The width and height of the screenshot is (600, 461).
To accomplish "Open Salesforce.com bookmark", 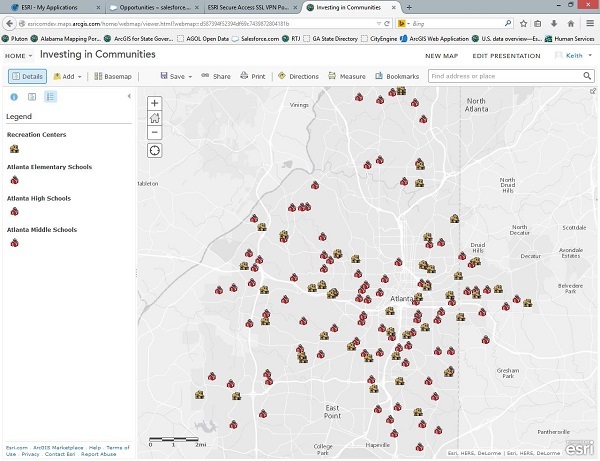I will click(x=255, y=39).
